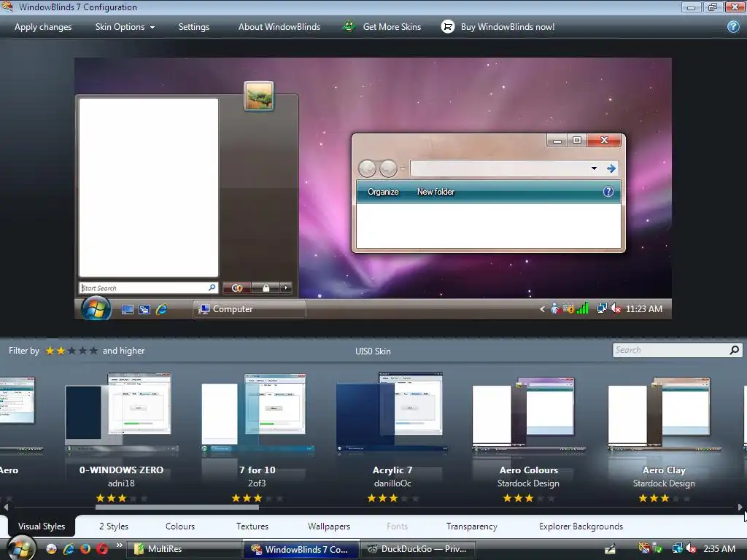Switch to the Textures tab
The width and height of the screenshot is (747, 560).
(252, 526)
